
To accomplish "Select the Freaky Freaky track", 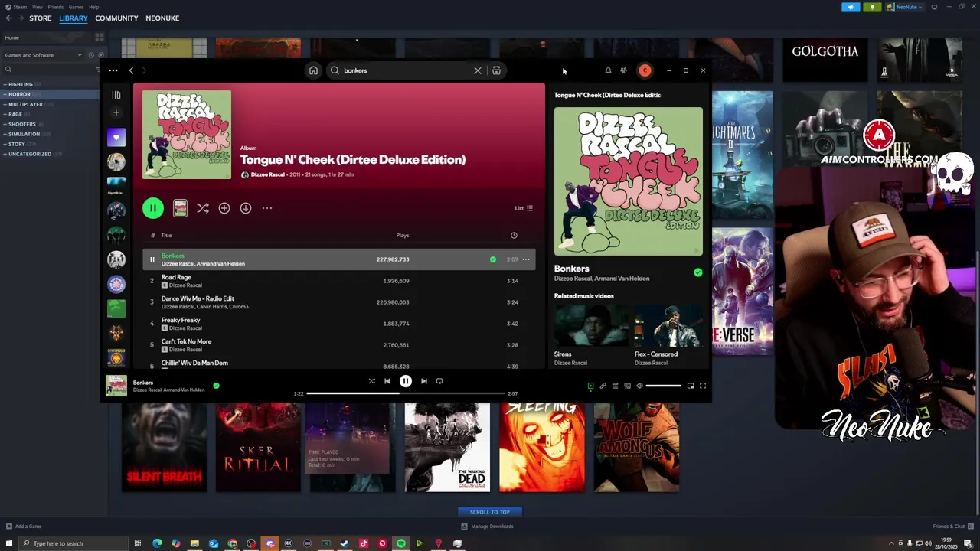I will [338, 324].
